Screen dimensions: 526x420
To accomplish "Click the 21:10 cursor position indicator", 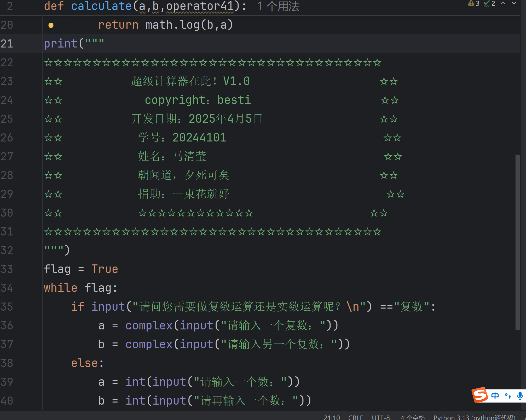I will 332,417.
